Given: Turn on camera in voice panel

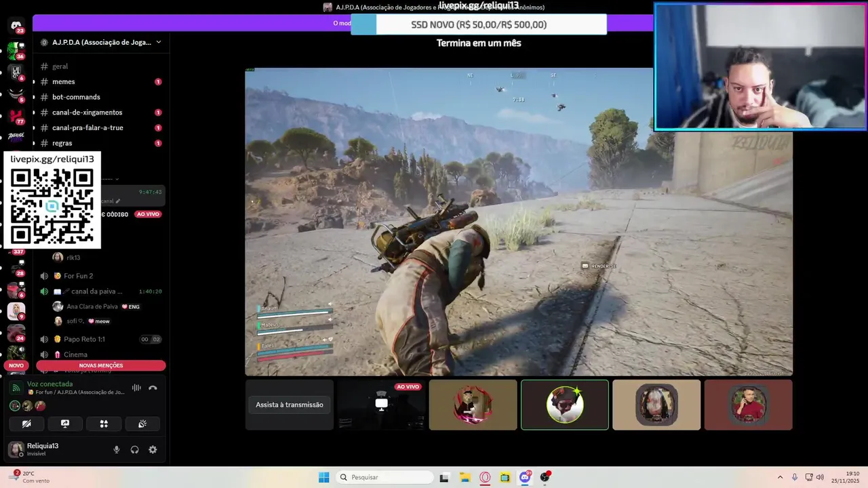Looking at the screenshot, I should pyautogui.click(x=26, y=424).
